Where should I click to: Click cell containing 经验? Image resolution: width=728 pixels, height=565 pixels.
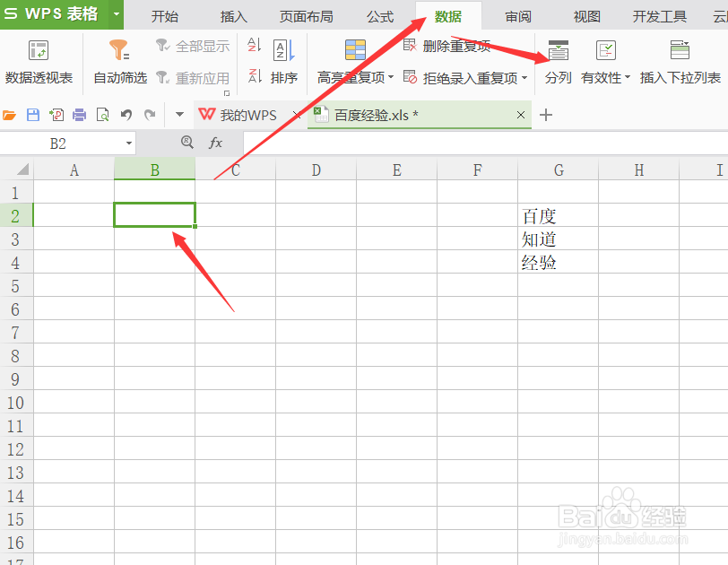click(x=558, y=262)
